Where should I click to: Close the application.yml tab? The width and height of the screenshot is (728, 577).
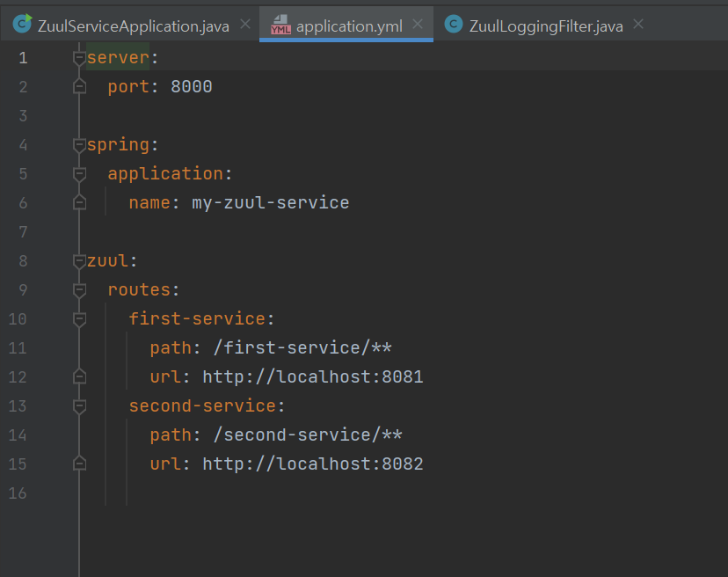tap(418, 24)
